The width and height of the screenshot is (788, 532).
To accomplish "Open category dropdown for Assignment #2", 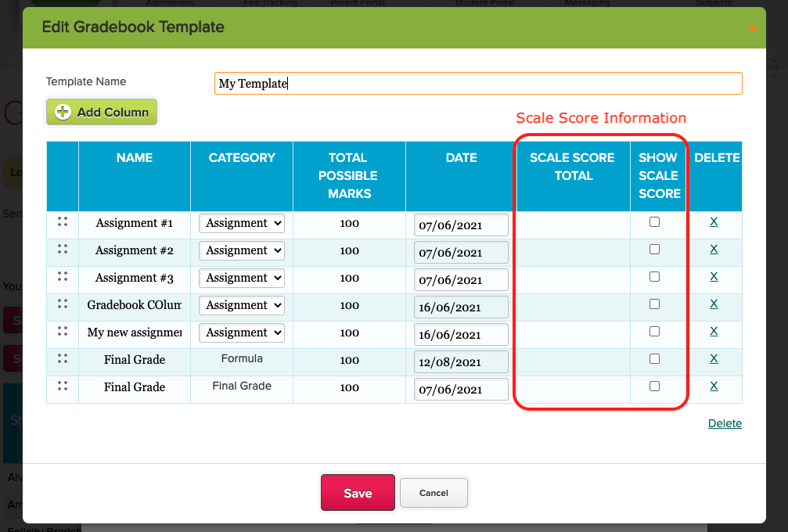I will 242,250.
